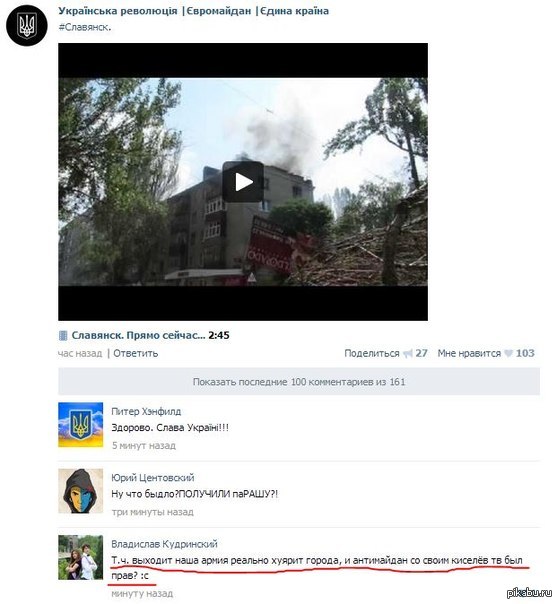557x604 pixels.
Task: Open video title Славянск. Прямо сейчас
Action: click(139, 336)
